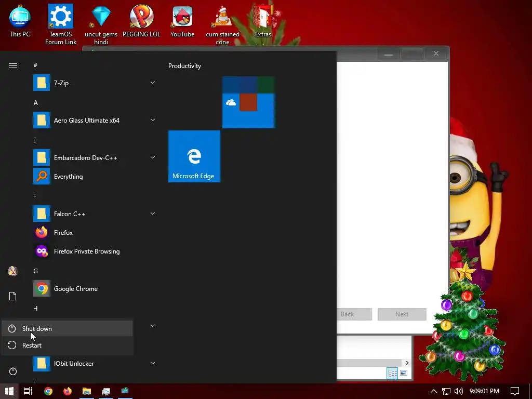Open user account avatar in Start
Image resolution: width=532 pixels, height=399 pixels.
click(13, 271)
